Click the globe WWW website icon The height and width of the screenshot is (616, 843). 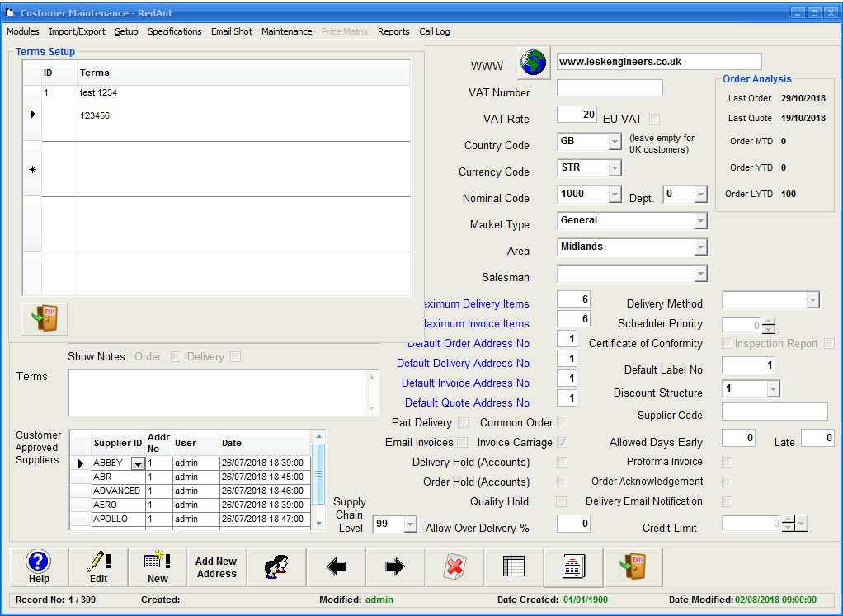(x=534, y=63)
